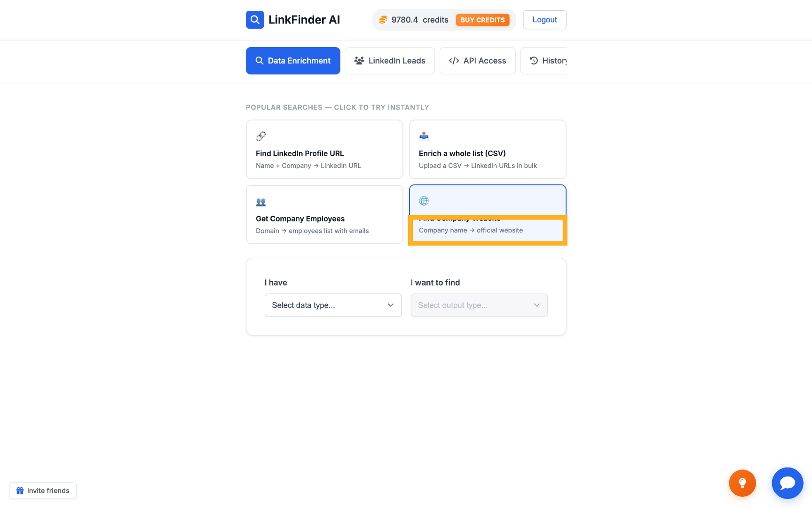Open the Data Enrichment tab
812x508 pixels.
point(293,61)
